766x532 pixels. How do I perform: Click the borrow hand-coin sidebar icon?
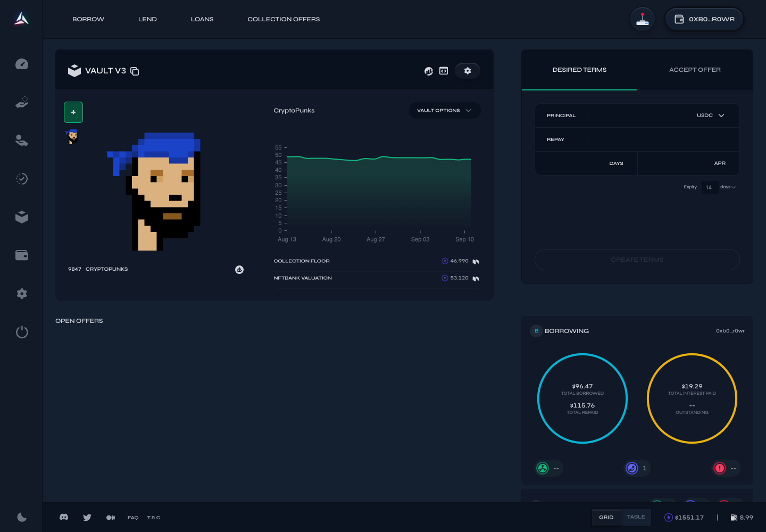[x=22, y=102]
